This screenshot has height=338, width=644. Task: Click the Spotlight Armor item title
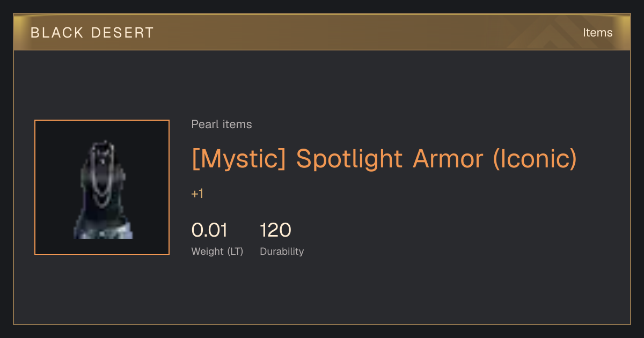pyautogui.click(x=384, y=159)
